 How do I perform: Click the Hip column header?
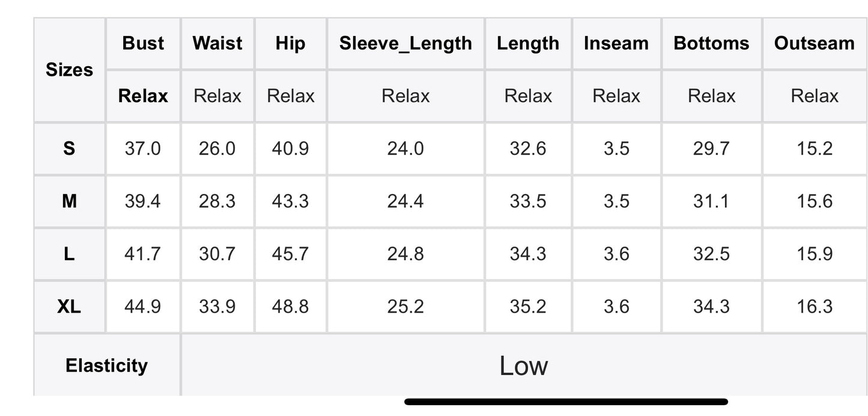coord(290,43)
